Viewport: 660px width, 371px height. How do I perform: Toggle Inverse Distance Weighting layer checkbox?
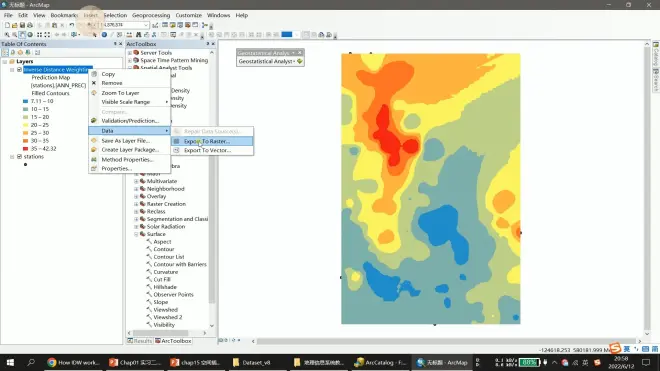point(19,69)
